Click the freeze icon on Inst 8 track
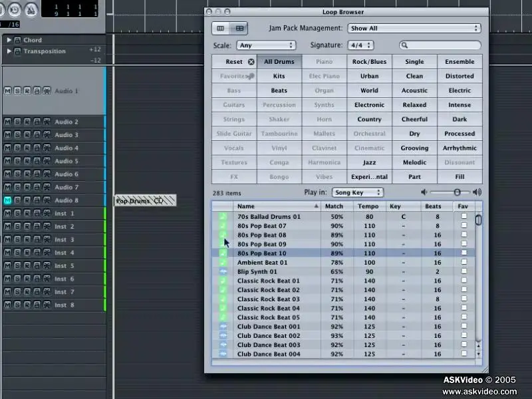This screenshot has width=532, height=399. pyautogui.click(x=47, y=305)
